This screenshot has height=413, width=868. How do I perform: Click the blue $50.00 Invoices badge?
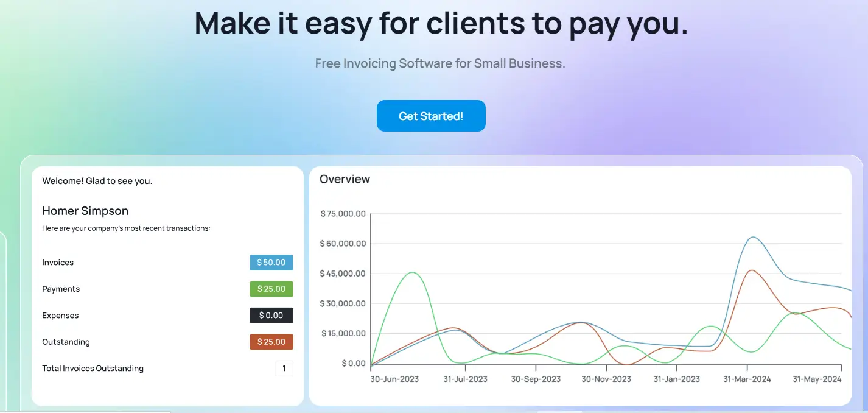click(x=271, y=262)
